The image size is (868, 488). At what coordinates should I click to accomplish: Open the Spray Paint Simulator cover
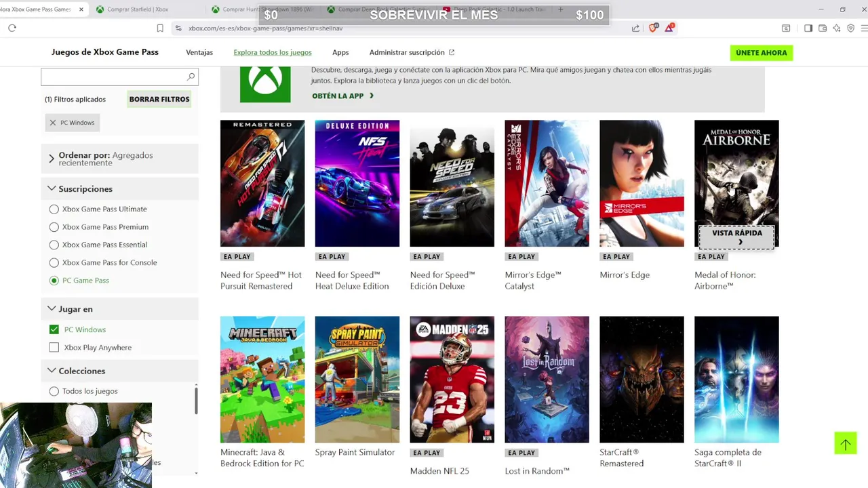(357, 380)
